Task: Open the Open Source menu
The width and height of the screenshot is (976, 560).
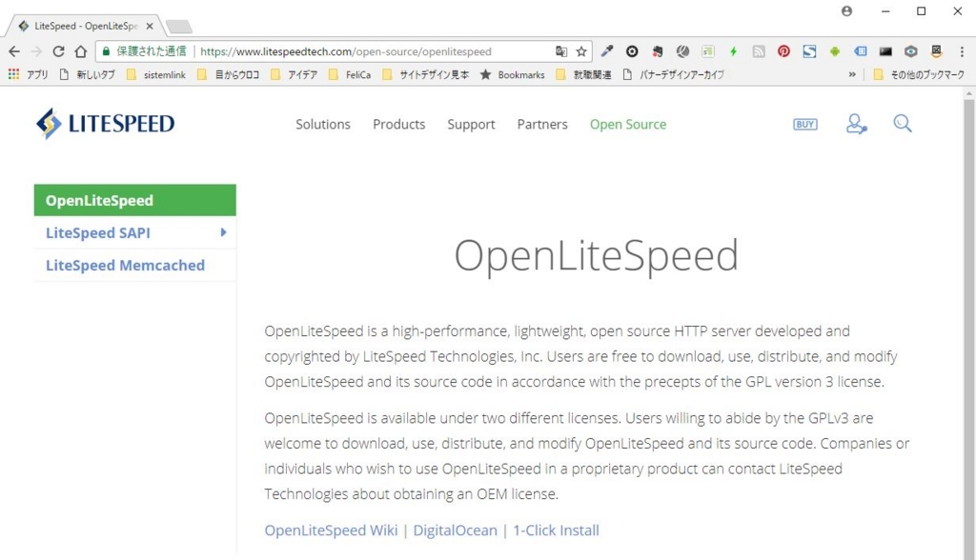Action: click(x=628, y=125)
